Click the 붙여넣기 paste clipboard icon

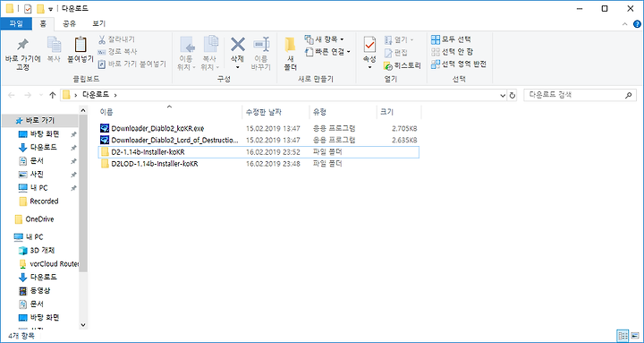(80, 45)
